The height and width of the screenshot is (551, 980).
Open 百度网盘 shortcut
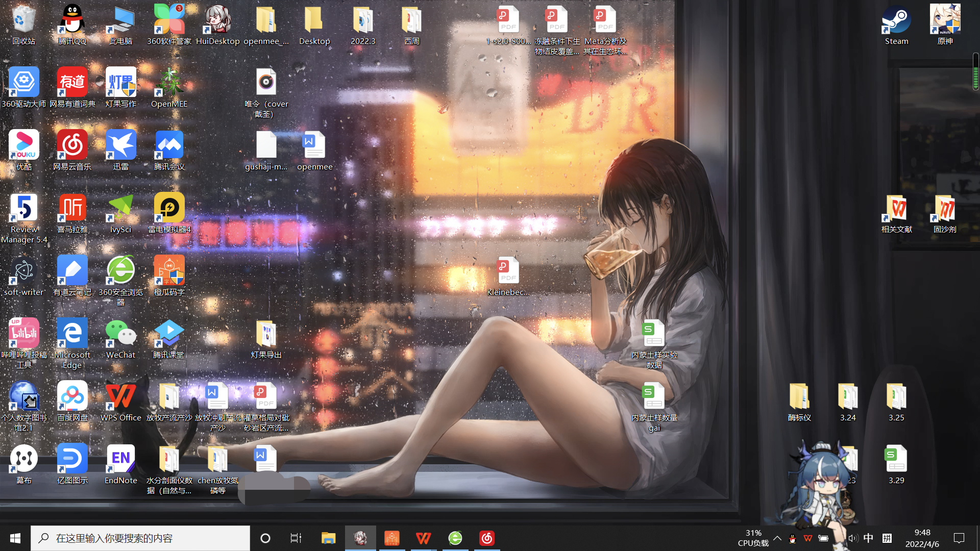point(72,402)
